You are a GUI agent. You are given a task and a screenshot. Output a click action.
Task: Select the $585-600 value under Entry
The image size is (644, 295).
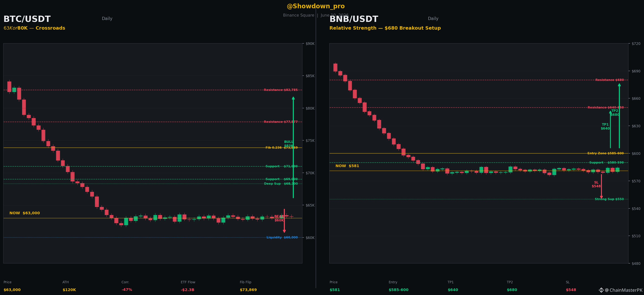pos(399,290)
